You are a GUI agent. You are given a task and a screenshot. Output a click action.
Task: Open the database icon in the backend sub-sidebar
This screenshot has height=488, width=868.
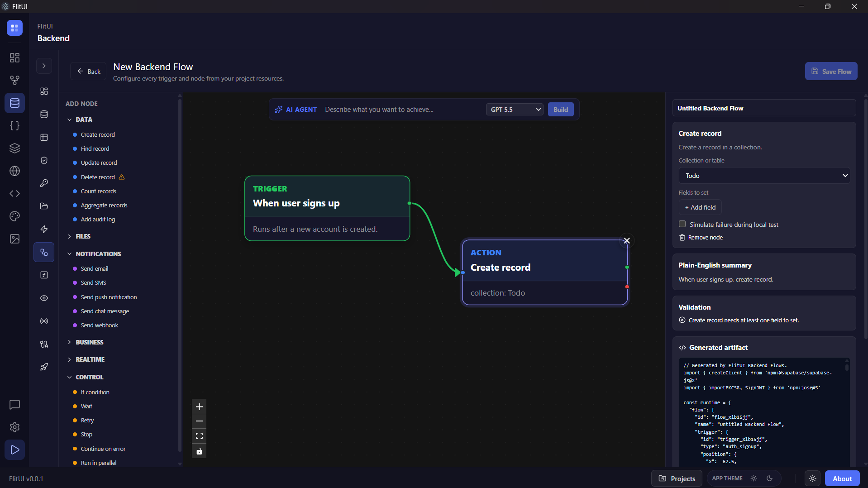[x=44, y=114]
